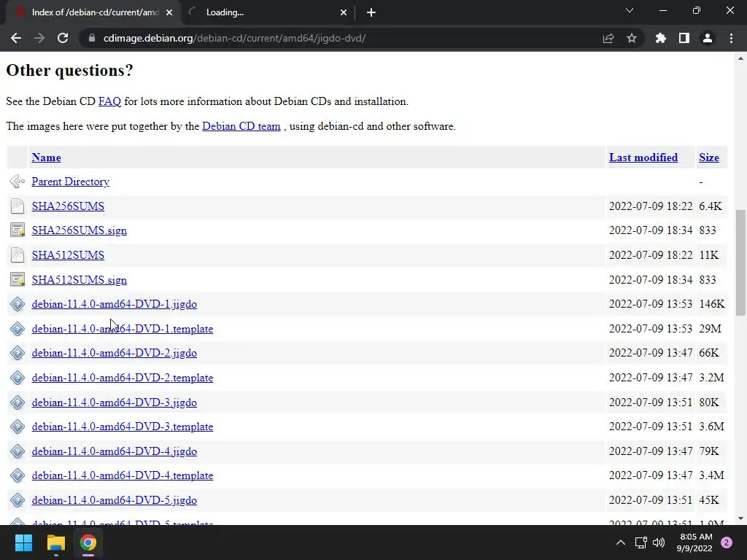Image resolution: width=747 pixels, height=560 pixels.
Task: Open debian-11.4.0-amd64-DVD-5.jigdo
Action: point(115,500)
